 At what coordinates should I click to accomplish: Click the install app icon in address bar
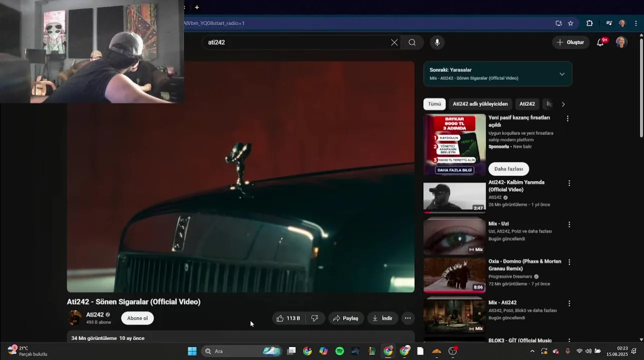pos(558,23)
